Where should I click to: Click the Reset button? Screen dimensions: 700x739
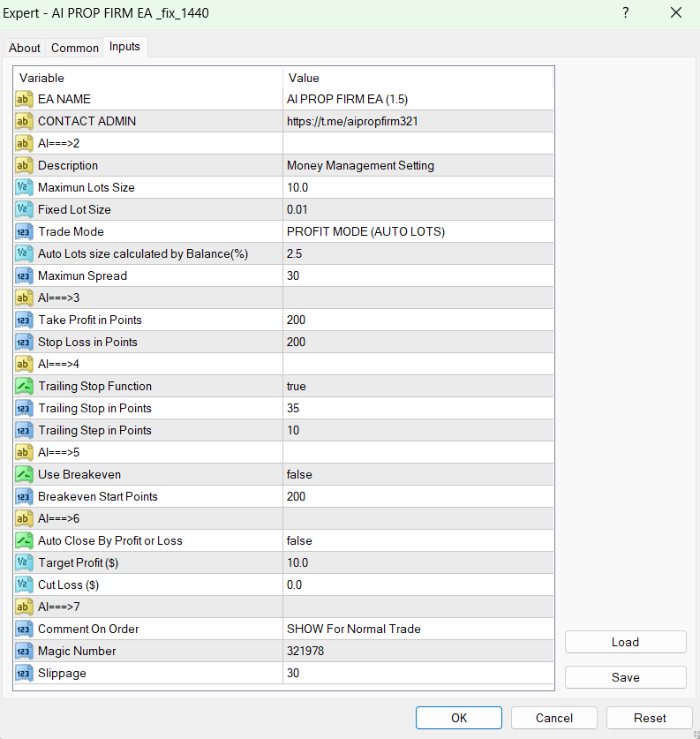(650, 718)
